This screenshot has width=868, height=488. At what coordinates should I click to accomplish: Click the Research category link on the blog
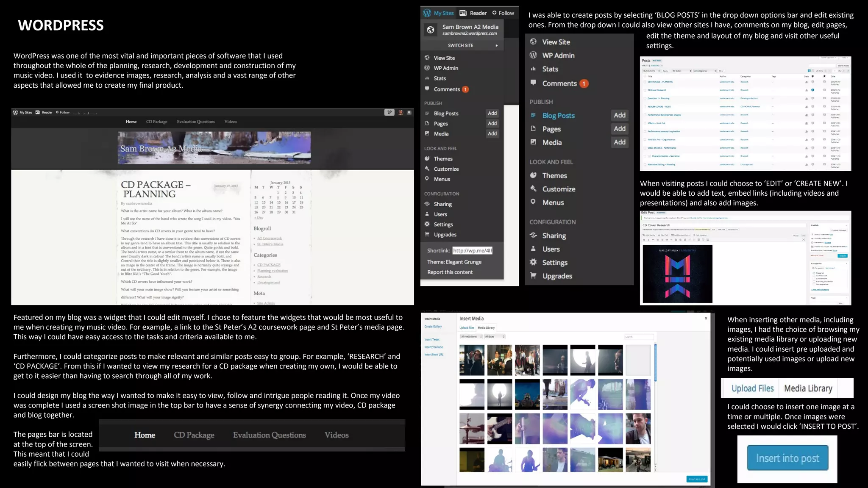(x=264, y=277)
